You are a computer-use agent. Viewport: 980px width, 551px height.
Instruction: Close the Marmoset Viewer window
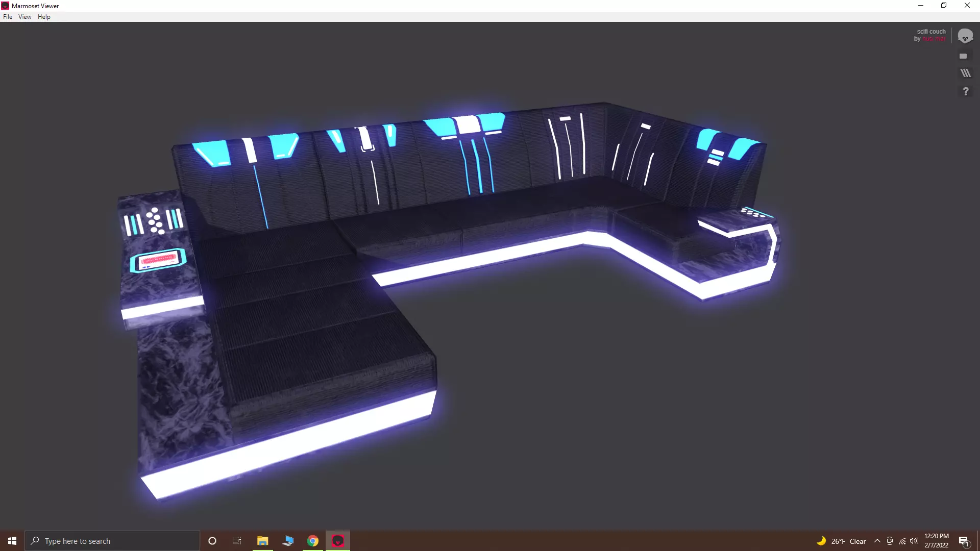[x=967, y=6]
